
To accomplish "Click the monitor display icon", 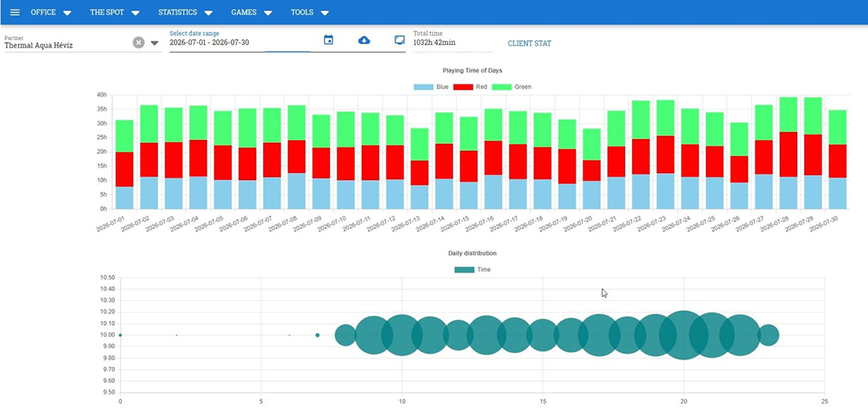I will (399, 40).
